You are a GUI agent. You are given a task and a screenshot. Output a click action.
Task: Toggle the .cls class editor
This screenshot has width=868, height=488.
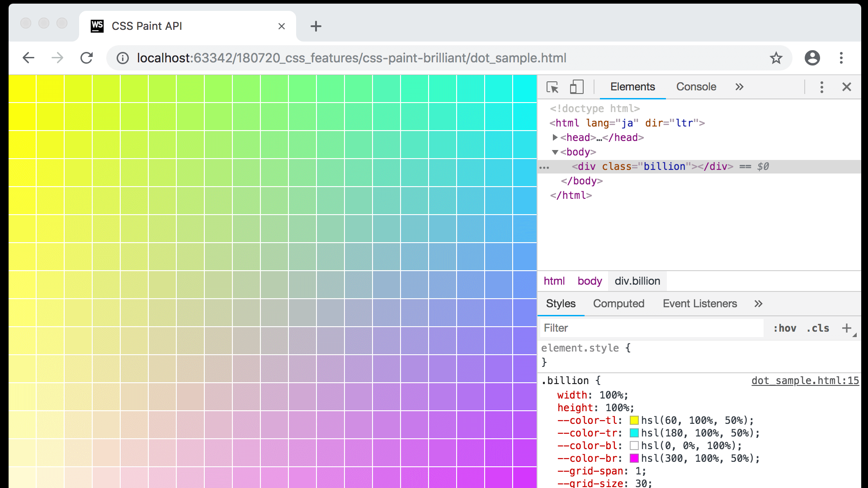818,328
